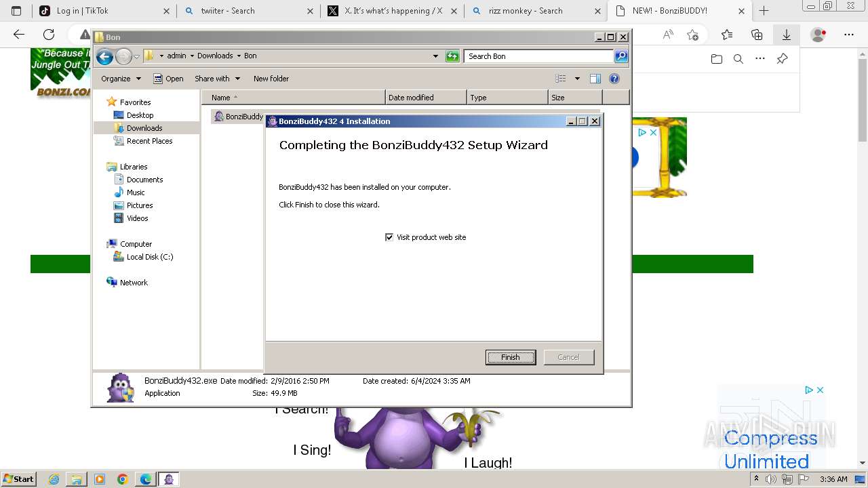This screenshot has height=488, width=868.
Task: Open Videos library in navigation pane
Action: pos(137,218)
